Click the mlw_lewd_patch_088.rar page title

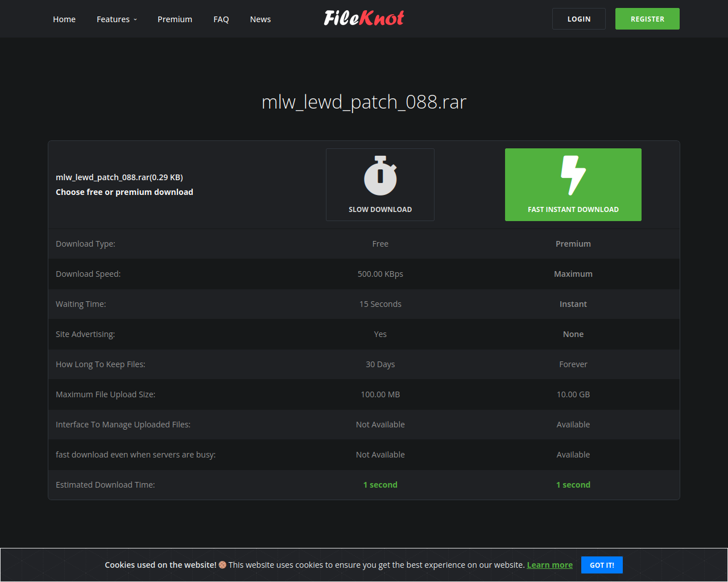tap(364, 102)
